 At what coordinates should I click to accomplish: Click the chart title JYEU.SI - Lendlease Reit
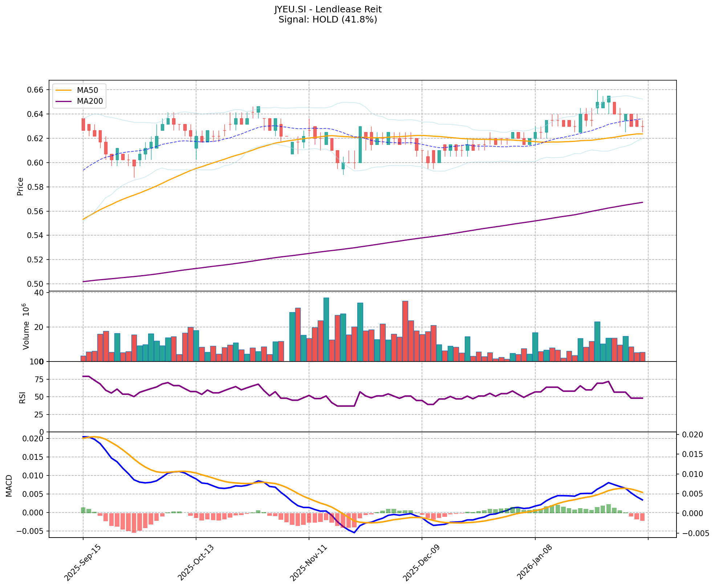pyautogui.click(x=328, y=9)
